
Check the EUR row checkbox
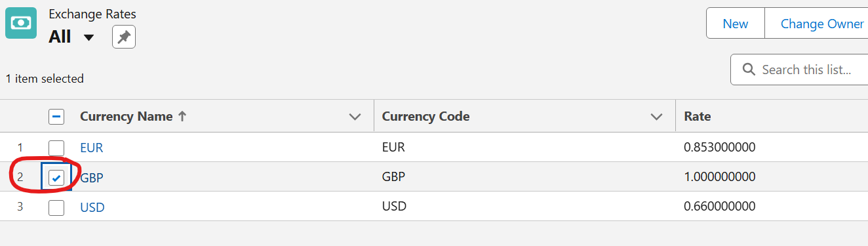tap(56, 148)
